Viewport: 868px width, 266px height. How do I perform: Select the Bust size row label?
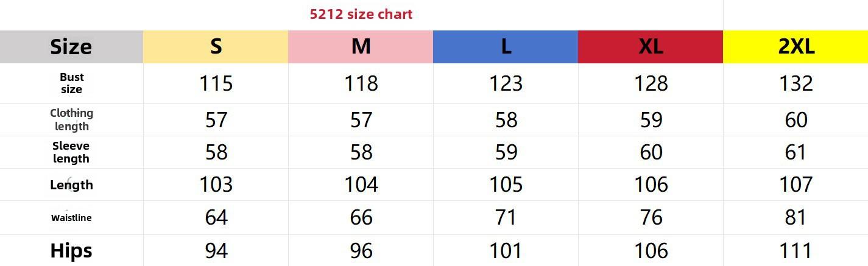[x=72, y=83]
